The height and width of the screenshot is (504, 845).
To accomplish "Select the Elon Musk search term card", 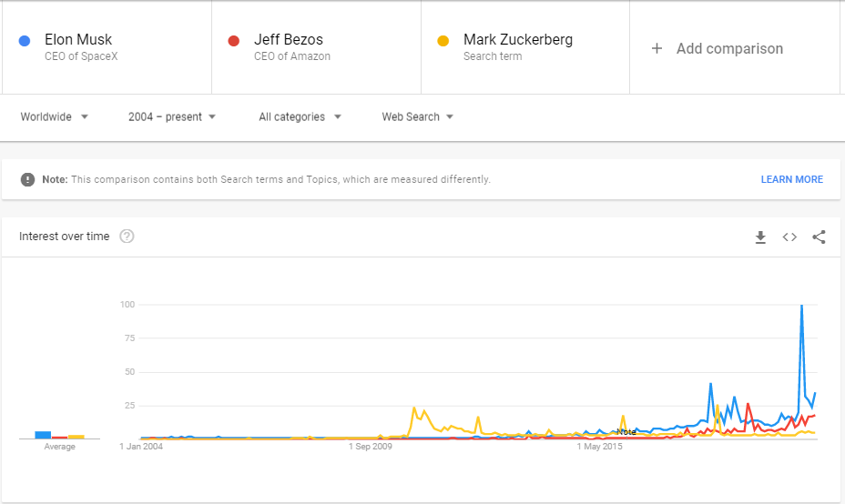I will (x=107, y=47).
